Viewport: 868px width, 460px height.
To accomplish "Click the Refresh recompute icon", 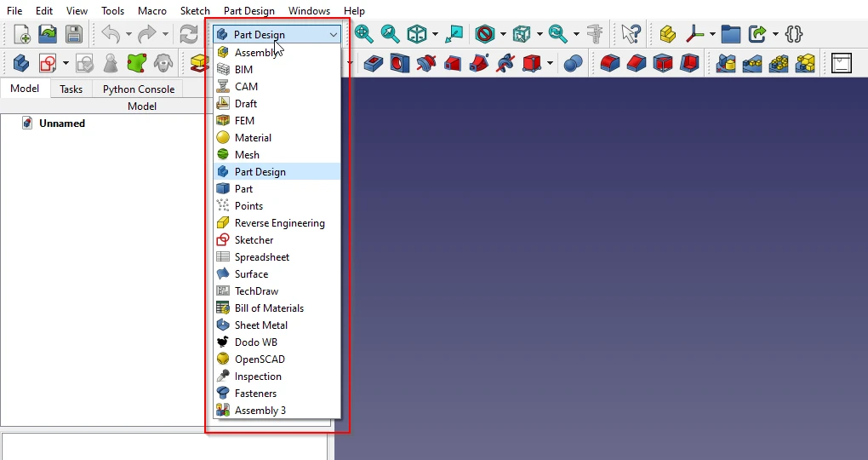I will (x=189, y=34).
